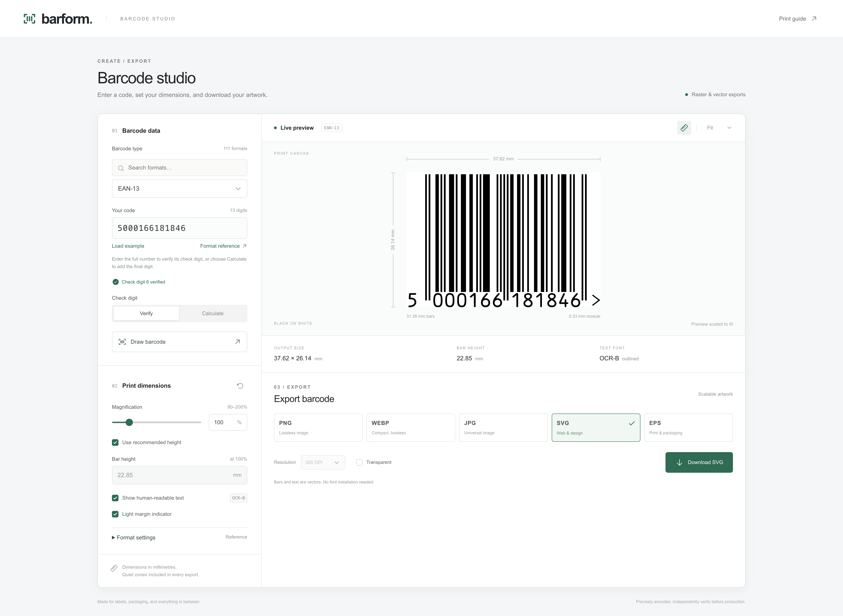Toggle Light margin indicator checkbox
This screenshot has height=616, width=843.
pos(115,514)
